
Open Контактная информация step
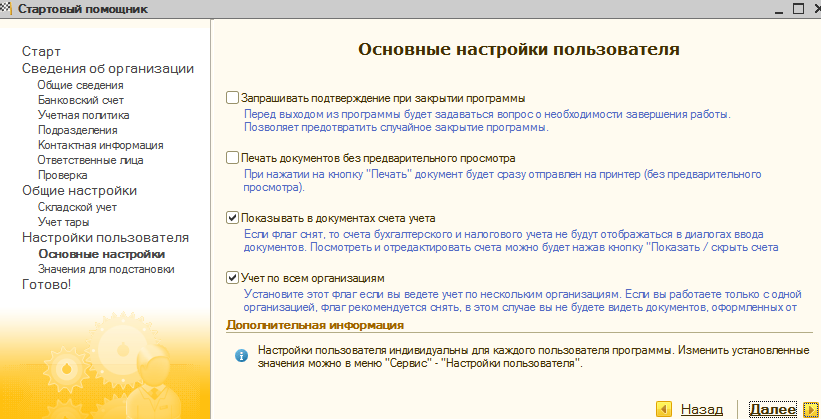[x=101, y=145]
